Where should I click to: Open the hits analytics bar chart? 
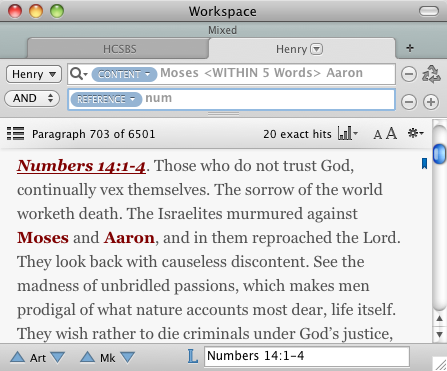[347, 133]
